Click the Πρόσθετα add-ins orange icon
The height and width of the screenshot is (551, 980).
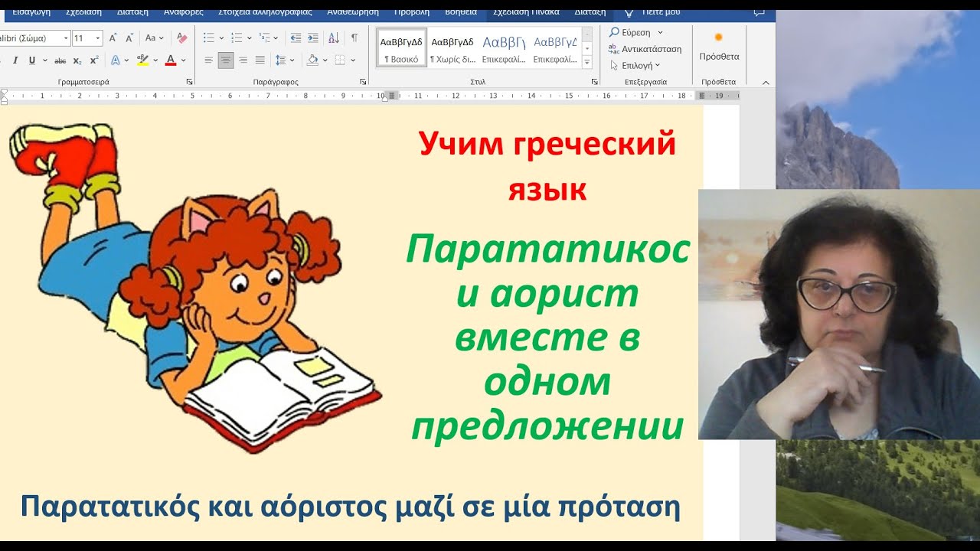point(718,37)
